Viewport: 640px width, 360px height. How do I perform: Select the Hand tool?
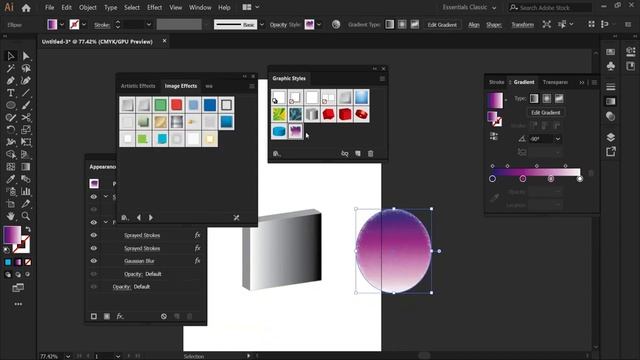tap(11, 216)
